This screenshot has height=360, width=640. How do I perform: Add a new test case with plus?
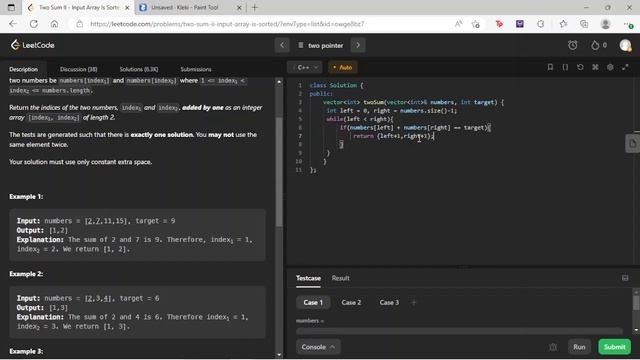[413, 302]
